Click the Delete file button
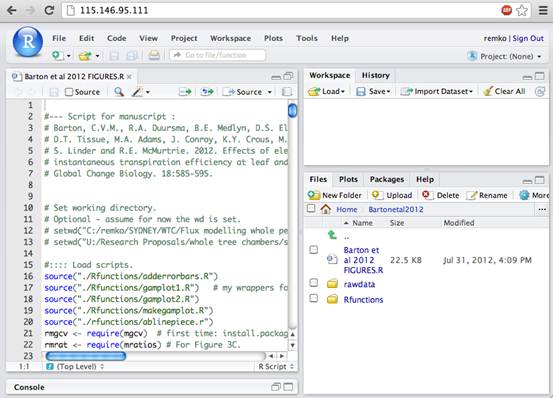This screenshot has width=553, height=398. (x=440, y=195)
